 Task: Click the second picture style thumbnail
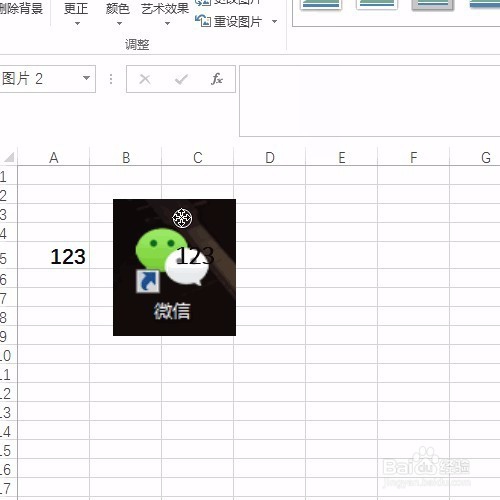pyautogui.click(x=377, y=5)
